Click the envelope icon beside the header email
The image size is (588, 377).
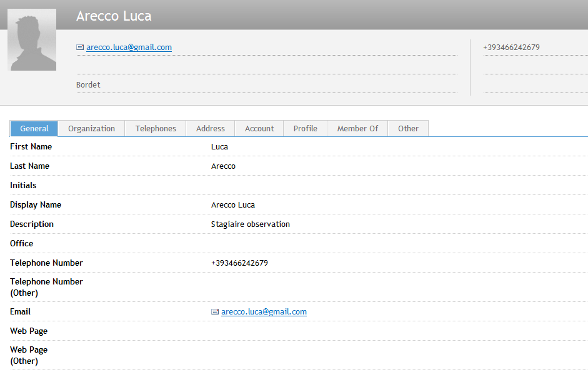(x=80, y=48)
